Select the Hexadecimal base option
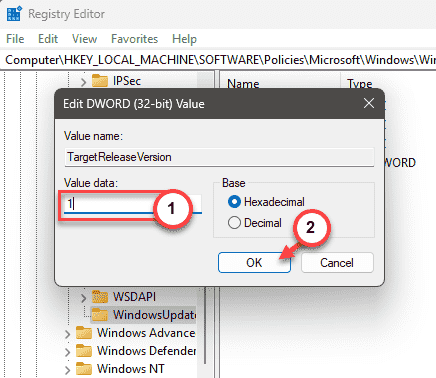Viewport: 436px width, 378px height. pyautogui.click(x=266, y=202)
